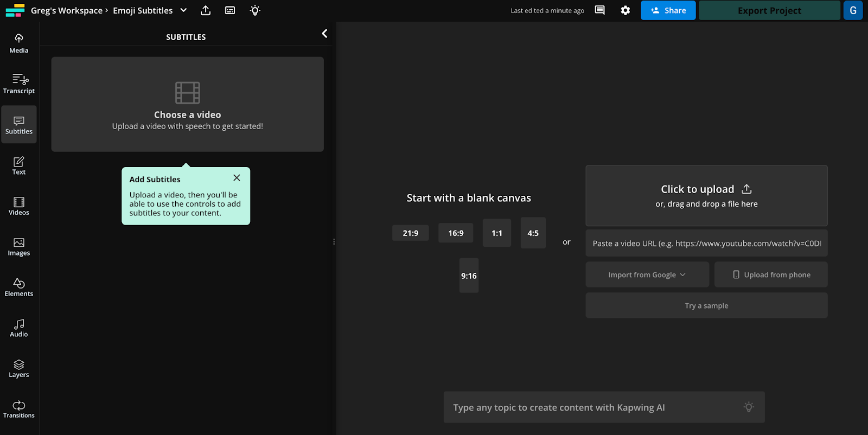Expand the Import from Google dropdown
This screenshot has height=435, width=868.
tap(647, 274)
